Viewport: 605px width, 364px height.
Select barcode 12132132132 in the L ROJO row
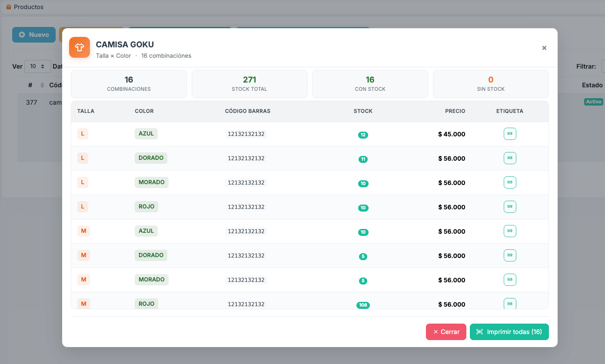click(246, 207)
